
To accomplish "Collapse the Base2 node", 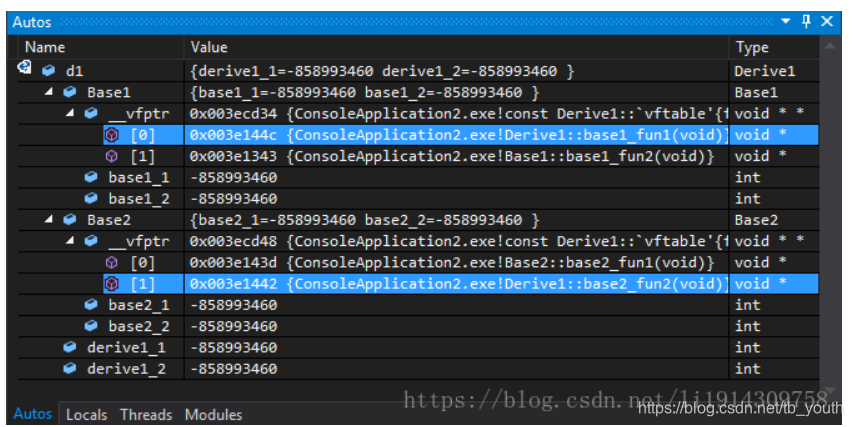I will (49, 220).
